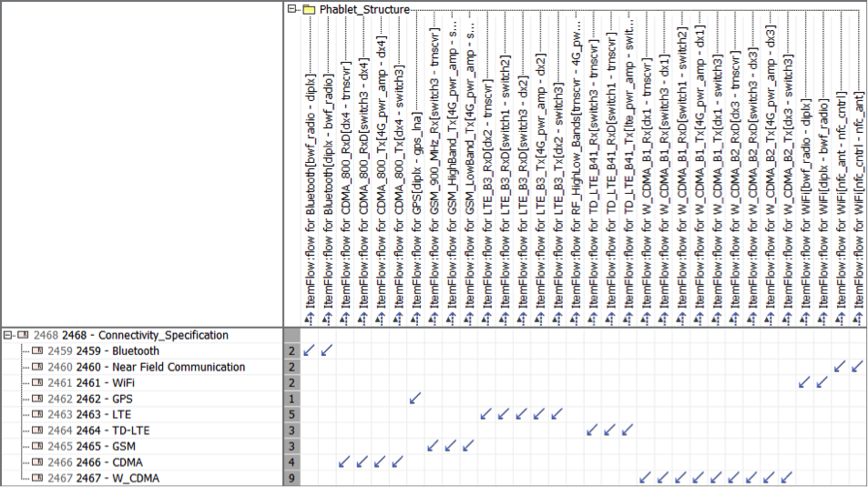Select column header CDMA_800_RxD[dx4 - trnscvr]
The height and width of the screenshot is (487, 868).
point(345,184)
